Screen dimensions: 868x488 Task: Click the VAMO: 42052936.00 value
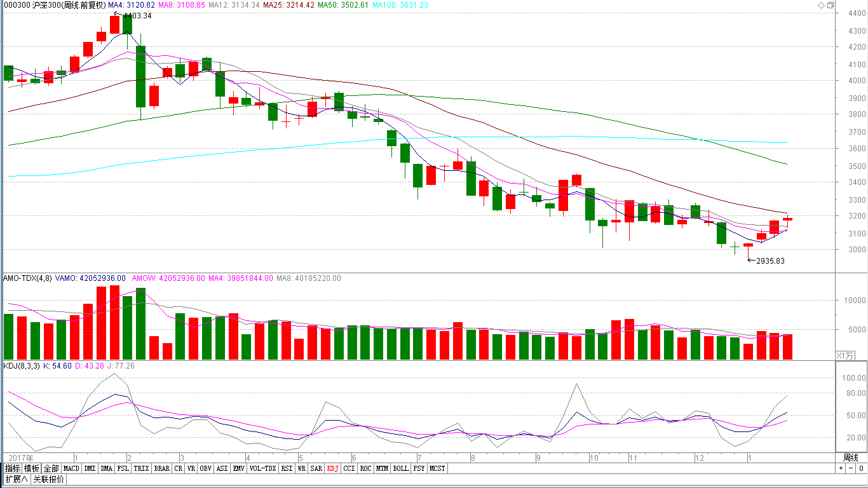tap(90, 278)
